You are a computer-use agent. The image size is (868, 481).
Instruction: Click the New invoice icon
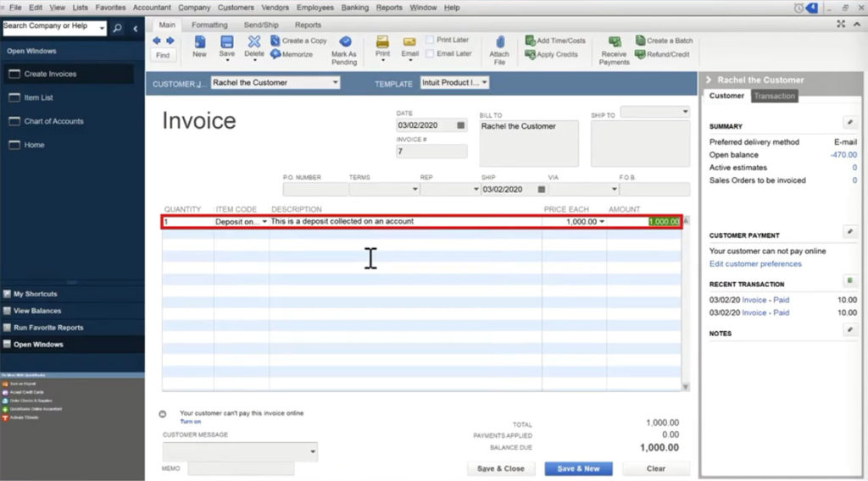pos(199,42)
